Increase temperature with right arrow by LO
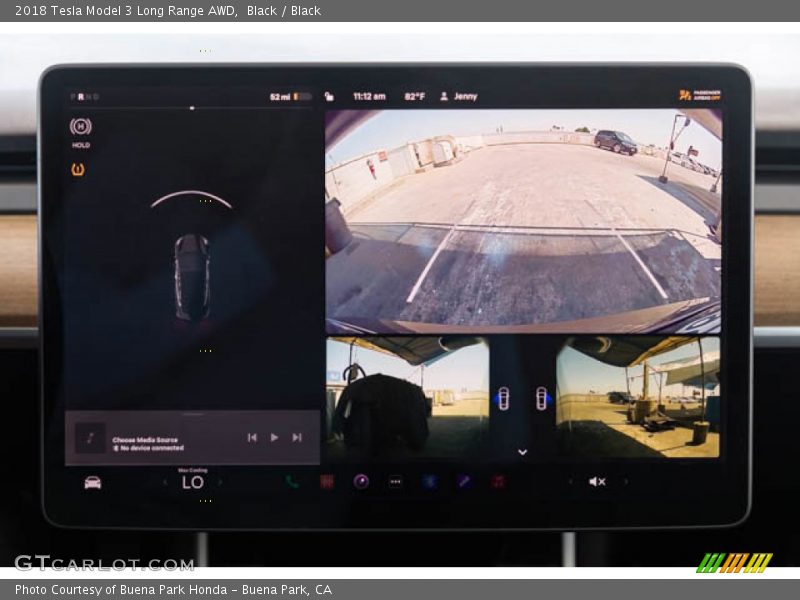This screenshot has height=600, width=800. tap(220, 482)
